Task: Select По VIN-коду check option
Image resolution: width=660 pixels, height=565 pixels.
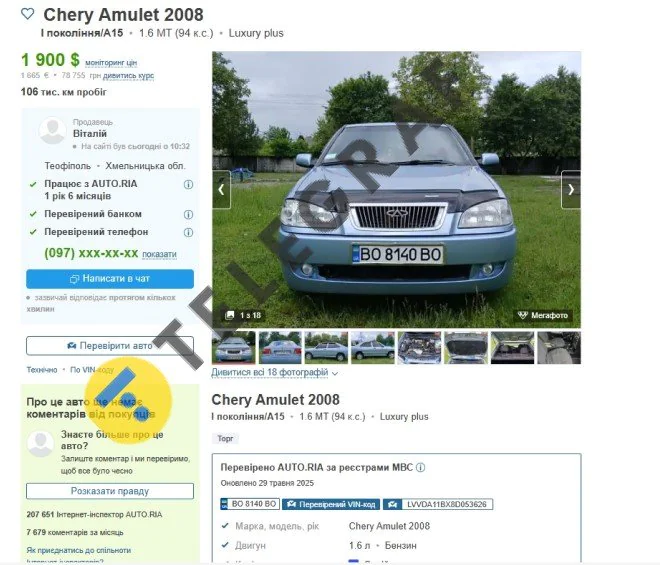Action: (x=92, y=370)
